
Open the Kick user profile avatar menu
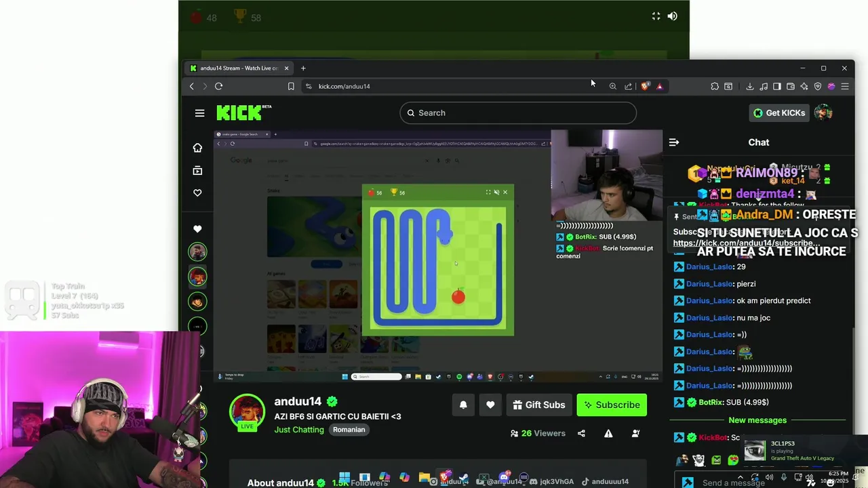[823, 113]
